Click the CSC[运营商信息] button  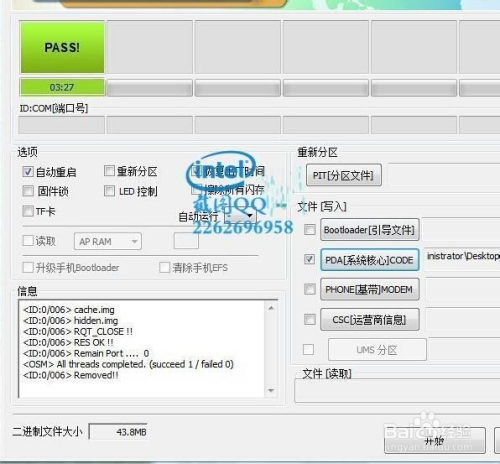pos(369,320)
